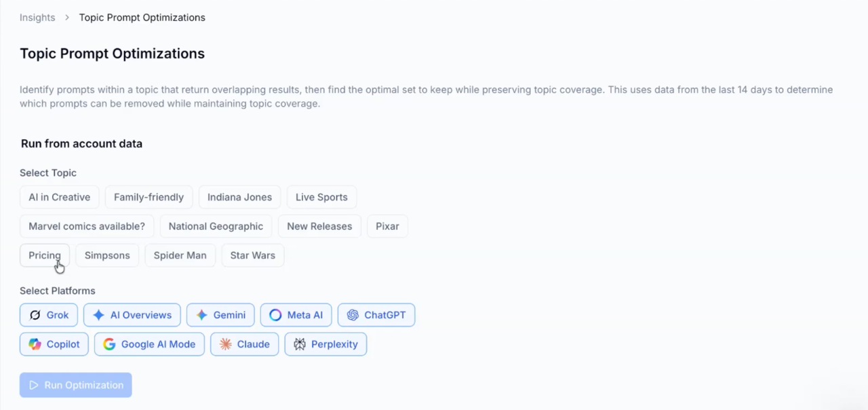
Task: Toggle the Perplexity platform label
Action: [x=334, y=344]
